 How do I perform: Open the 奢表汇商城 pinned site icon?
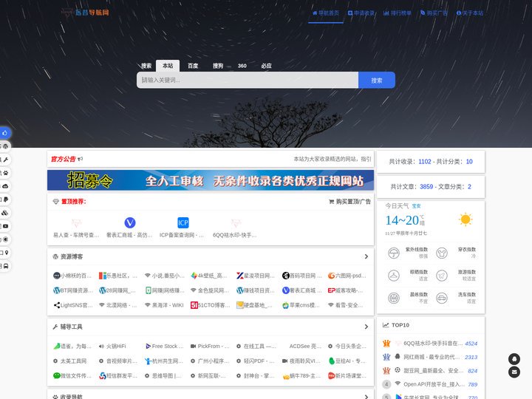[129, 223]
